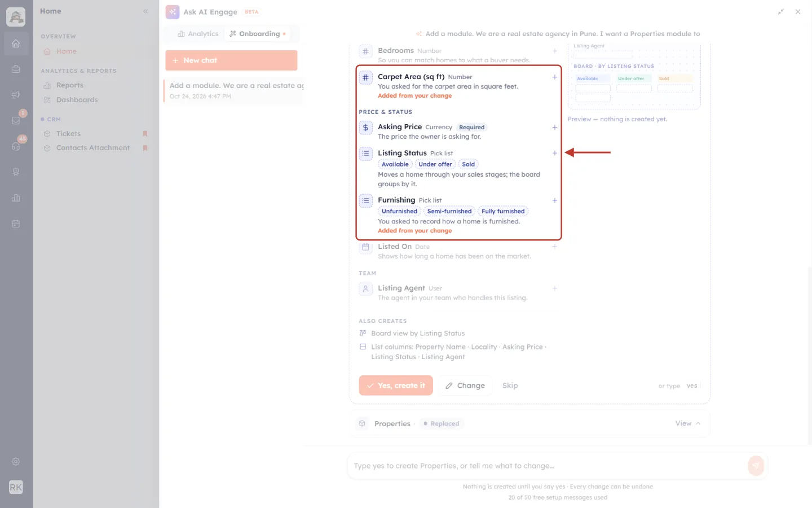Open Reports in the sidebar
This screenshot has width=812, height=508.
[x=70, y=85]
